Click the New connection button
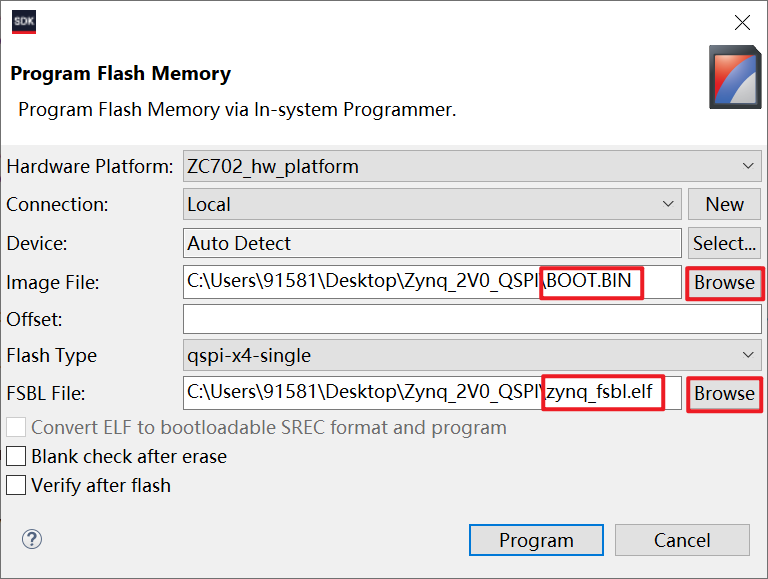This screenshot has width=768, height=579. [724, 204]
